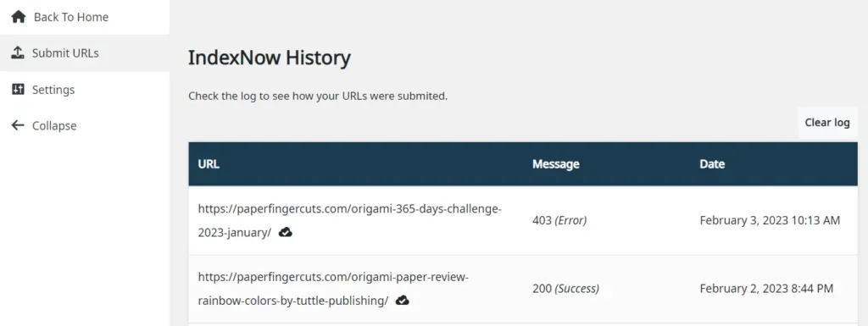Click cloud icon after the 2023-january URL
The image size is (868, 326).
[286, 232]
